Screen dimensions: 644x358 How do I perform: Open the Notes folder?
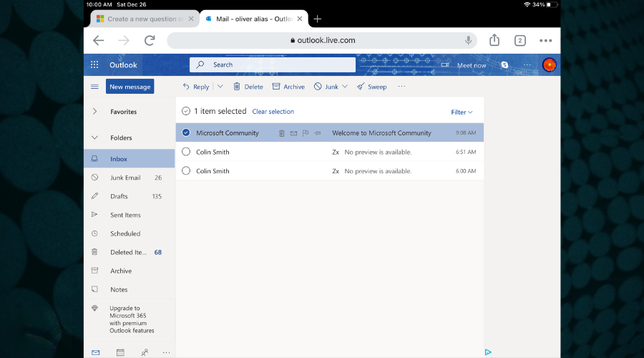click(130, 289)
